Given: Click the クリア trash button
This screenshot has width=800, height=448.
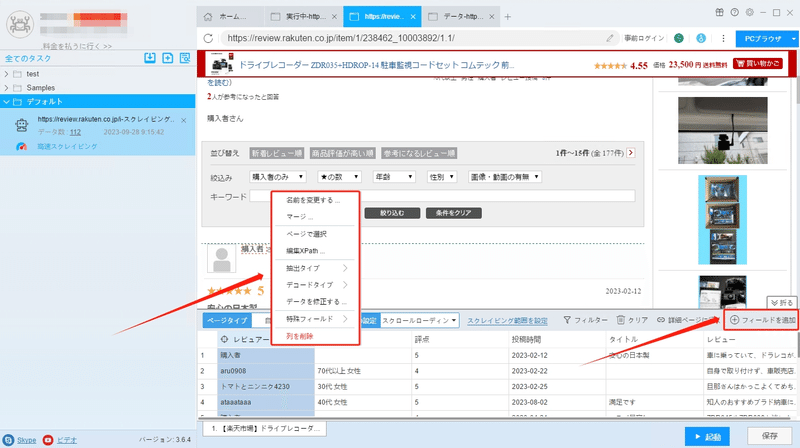Looking at the screenshot, I should [x=632, y=320].
